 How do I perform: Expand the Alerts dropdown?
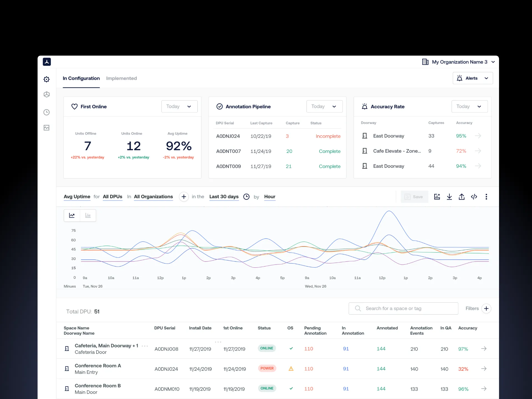pyautogui.click(x=472, y=78)
